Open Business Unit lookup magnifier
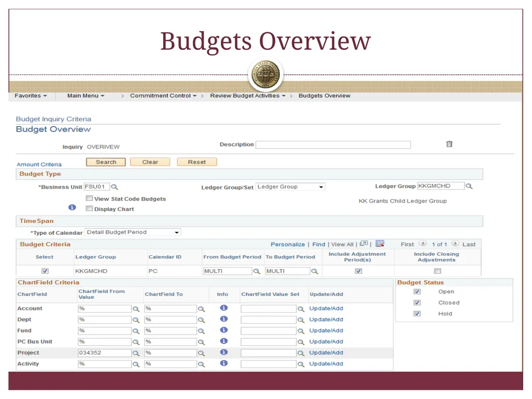 (115, 187)
